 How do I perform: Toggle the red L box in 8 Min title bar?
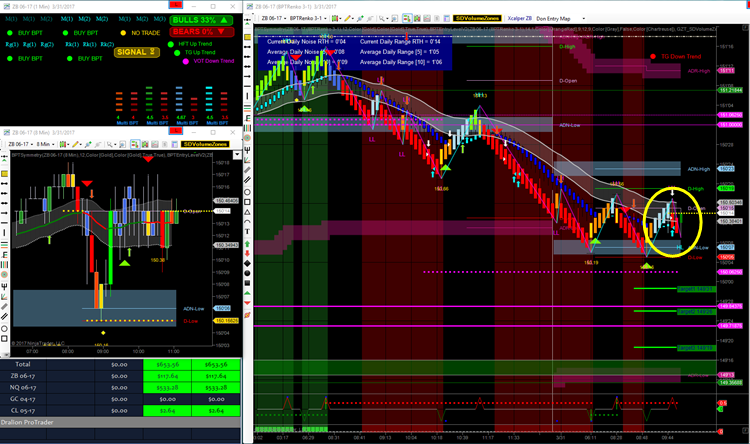176,131
